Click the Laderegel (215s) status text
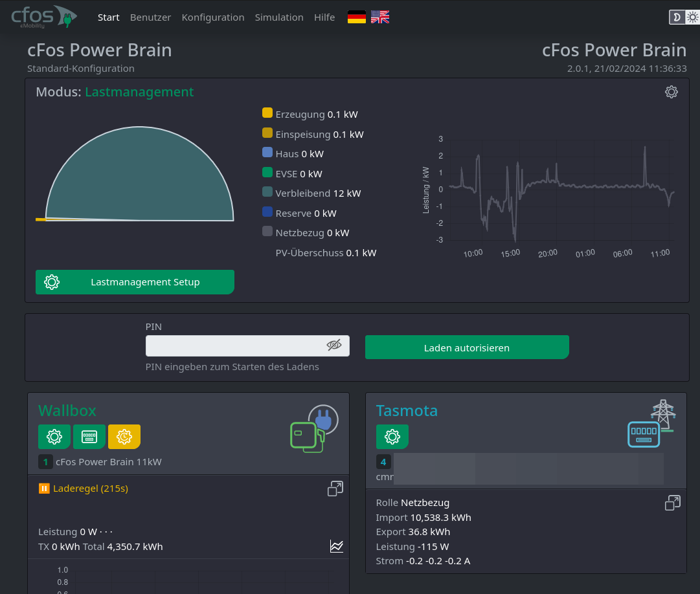700x594 pixels. pos(91,489)
